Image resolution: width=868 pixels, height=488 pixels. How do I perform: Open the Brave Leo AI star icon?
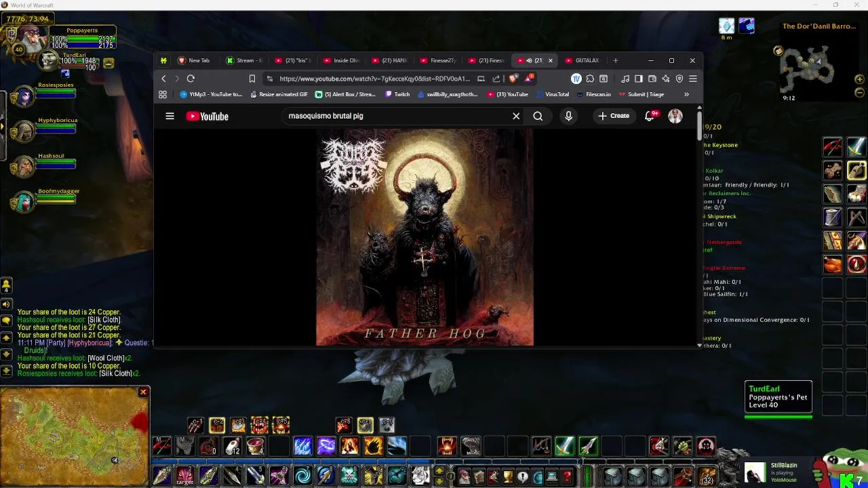point(665,79)
